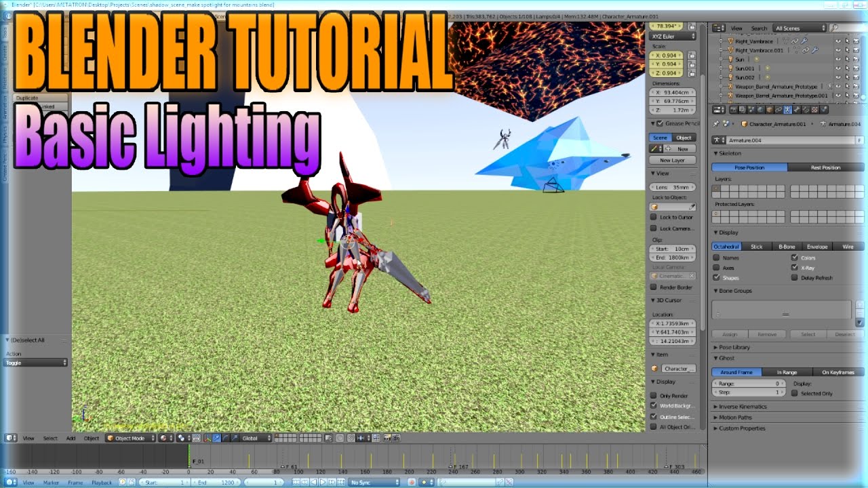Image resolution: width=868 pixels, height=488 pixels.
Task: Adjust the Lens 35mm value slider
Action: [672, 187]
